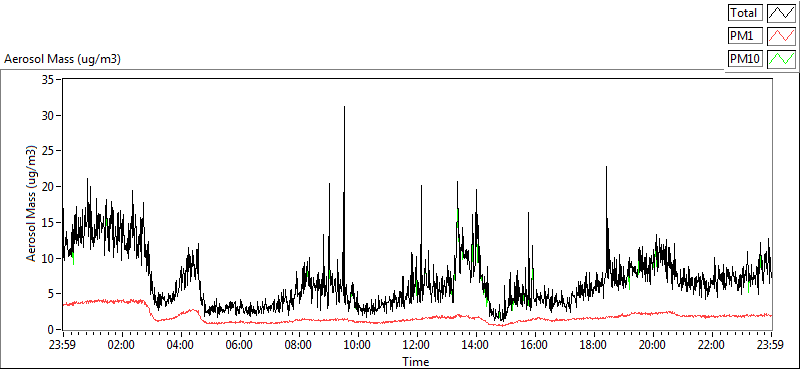Click the left 23:59 x-axis start value
The image size is (800, 369).
point(62,344)
